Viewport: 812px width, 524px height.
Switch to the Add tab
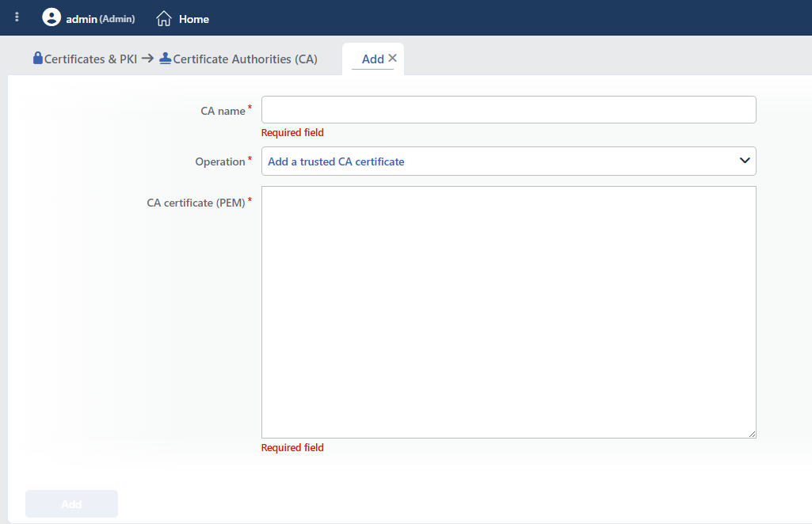373,59
